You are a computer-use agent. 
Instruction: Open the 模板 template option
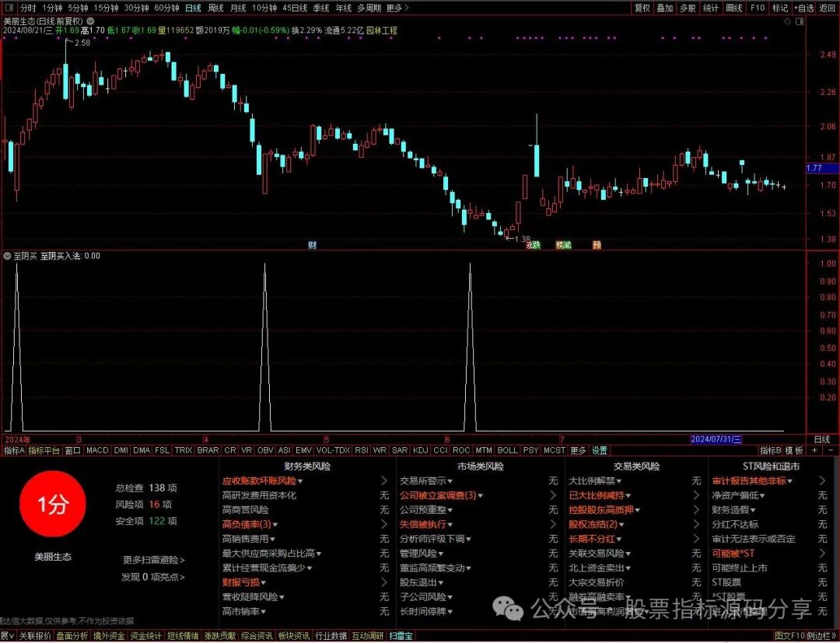tap(794, 451)
